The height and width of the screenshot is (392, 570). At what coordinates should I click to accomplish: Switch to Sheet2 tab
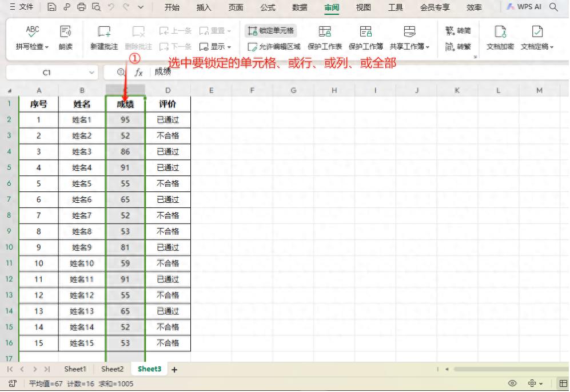[112, 369]
